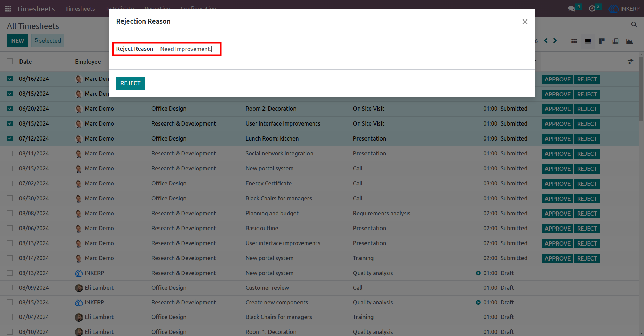Click Room 2: Decoration task cell
The height and width of the screenshot is (336, 644).
point(271,109)
